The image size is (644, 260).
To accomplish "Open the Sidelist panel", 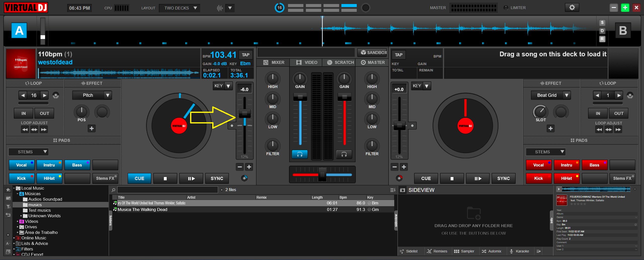I will pyautogui.click(x=409, y=251).
